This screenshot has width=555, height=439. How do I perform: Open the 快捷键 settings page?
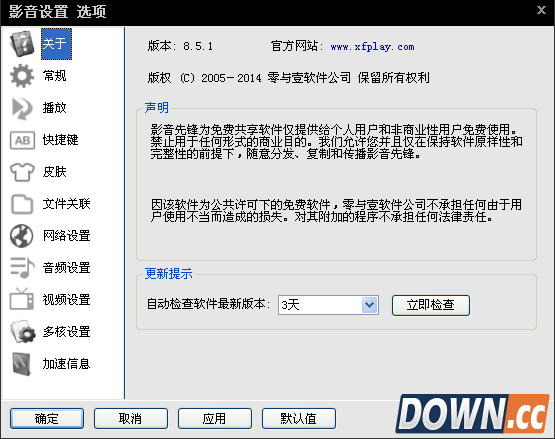coord(61,140)
